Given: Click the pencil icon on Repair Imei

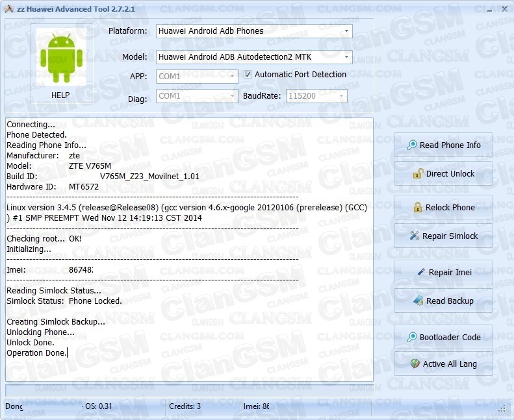Looking at the screenshot, I should pyautogui.click(x=421, y=272).
